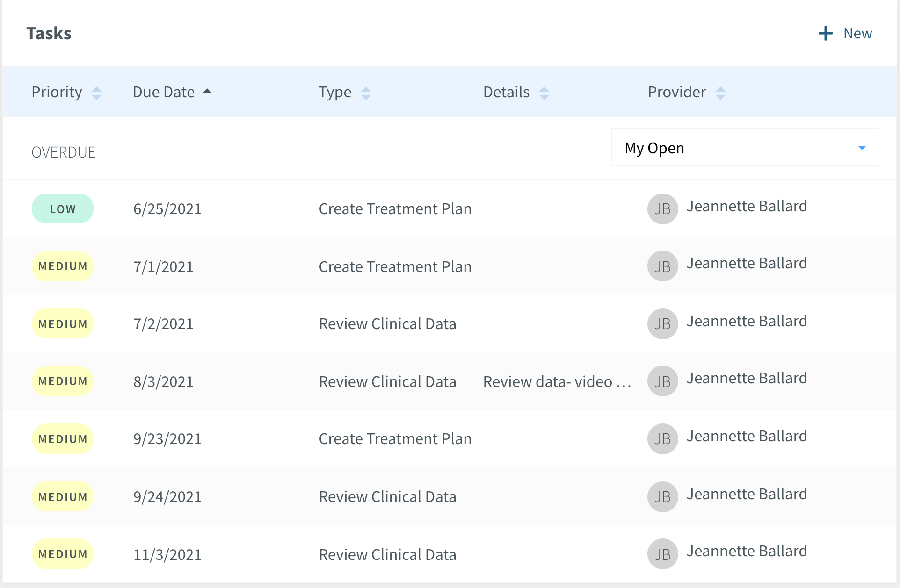Sort by Details arrows icon

click(544, 93)
